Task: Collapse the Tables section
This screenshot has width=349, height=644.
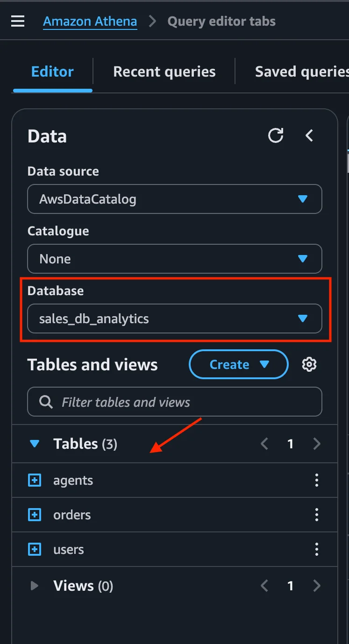Action: (x=35, y=444)
